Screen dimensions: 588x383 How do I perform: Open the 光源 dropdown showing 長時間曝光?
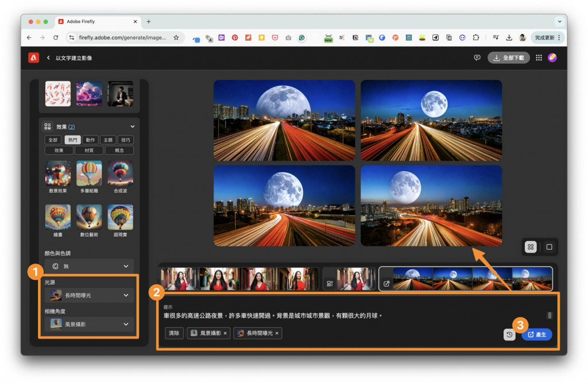pos(89,295)
